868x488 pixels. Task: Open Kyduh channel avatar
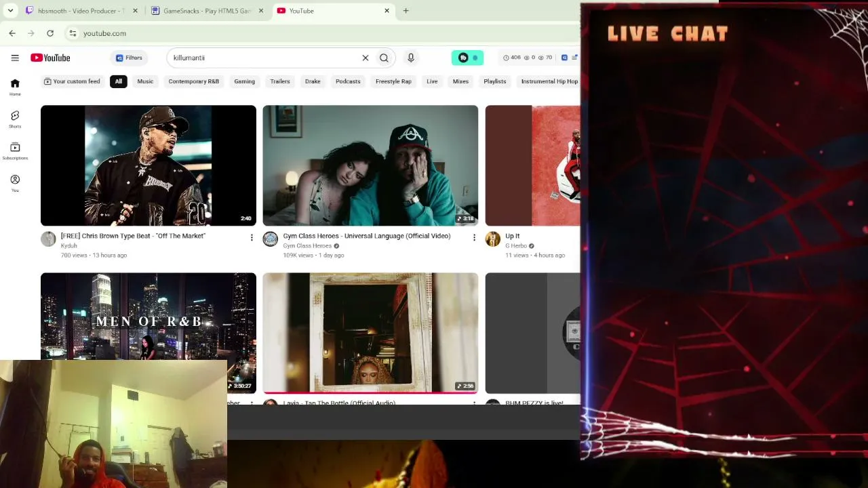click(48, 239)
